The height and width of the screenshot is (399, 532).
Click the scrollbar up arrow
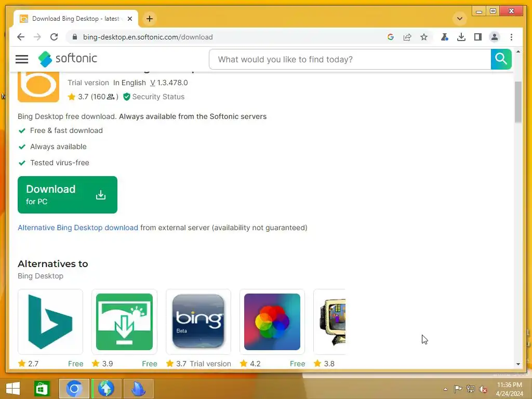click(x=518, y=52)
